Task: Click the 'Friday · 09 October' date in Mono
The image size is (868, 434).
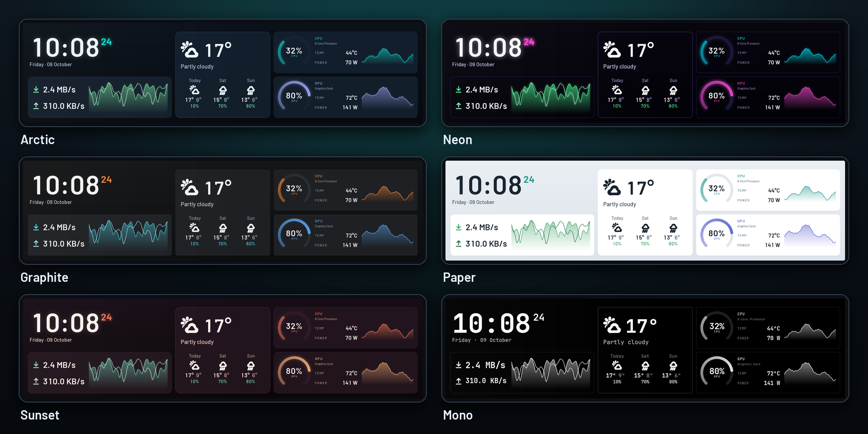Action: [482, 340]
